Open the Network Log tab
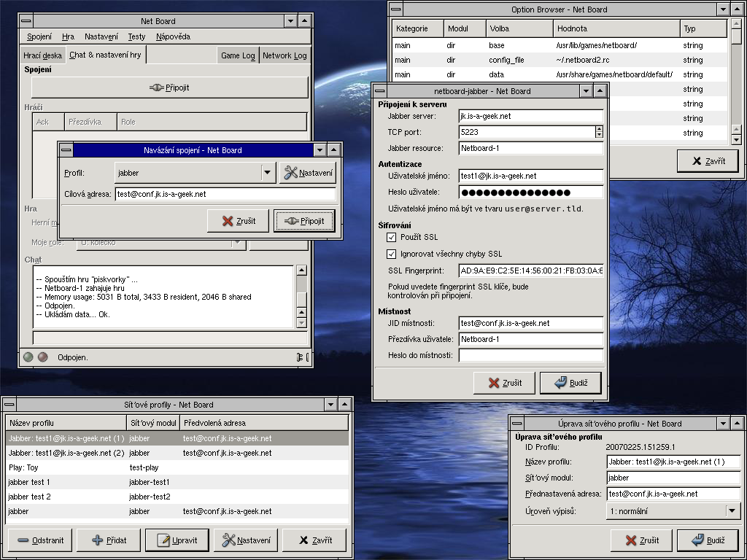 click(x=285, y=55)
